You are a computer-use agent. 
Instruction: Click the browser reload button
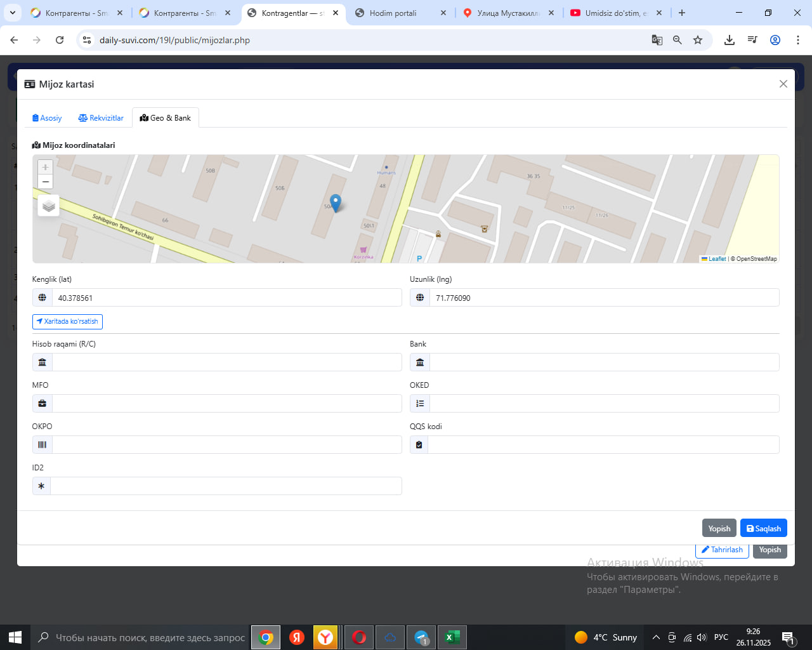[x=60, y=40]
